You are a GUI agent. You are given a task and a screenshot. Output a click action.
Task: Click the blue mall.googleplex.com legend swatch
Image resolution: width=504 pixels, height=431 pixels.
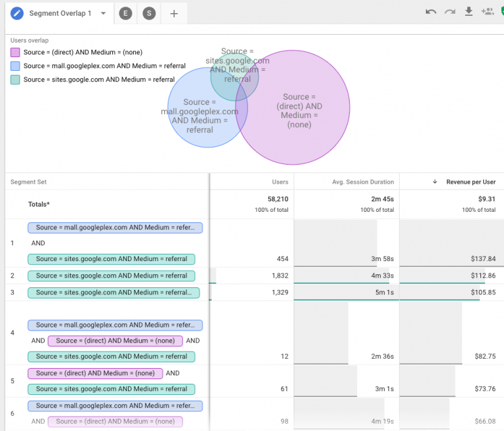15,66
